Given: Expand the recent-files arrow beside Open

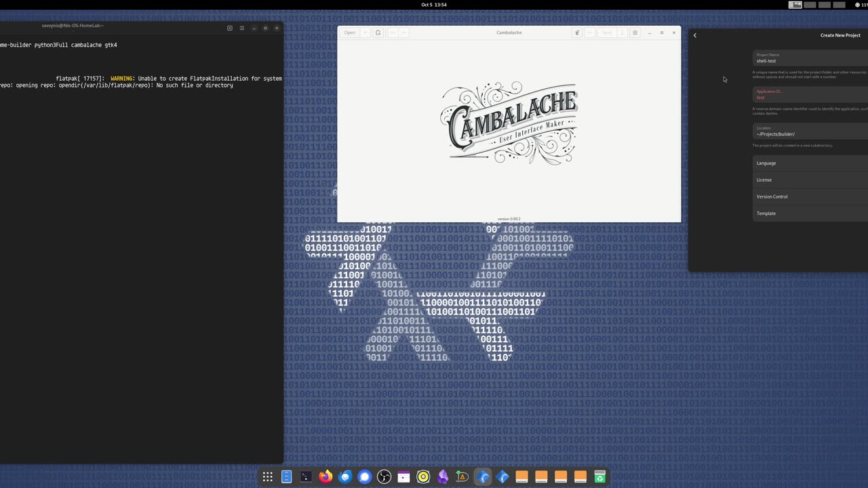Looking at the screenshot, I should 365,33.
